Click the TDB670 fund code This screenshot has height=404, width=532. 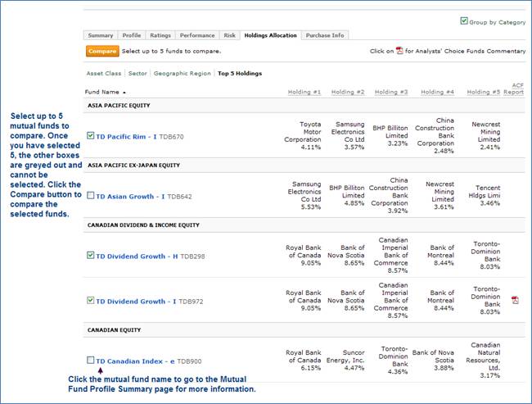171,137
